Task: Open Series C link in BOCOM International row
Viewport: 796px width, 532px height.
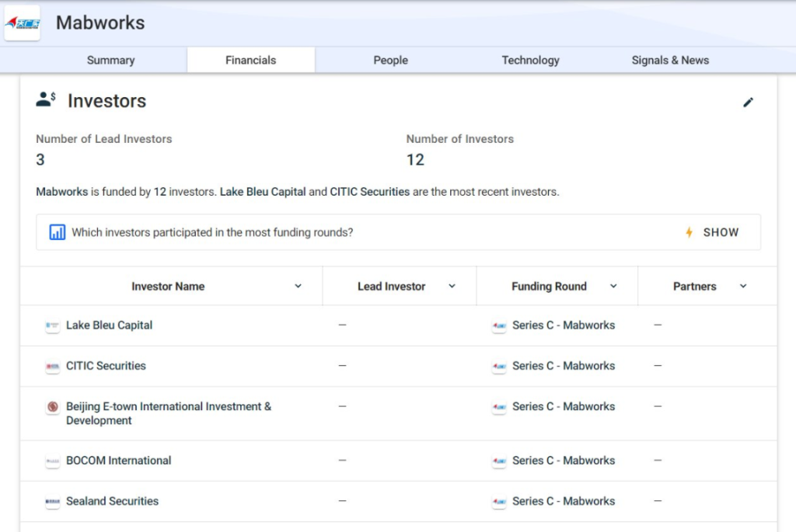Action: click(x=564, y=461)
